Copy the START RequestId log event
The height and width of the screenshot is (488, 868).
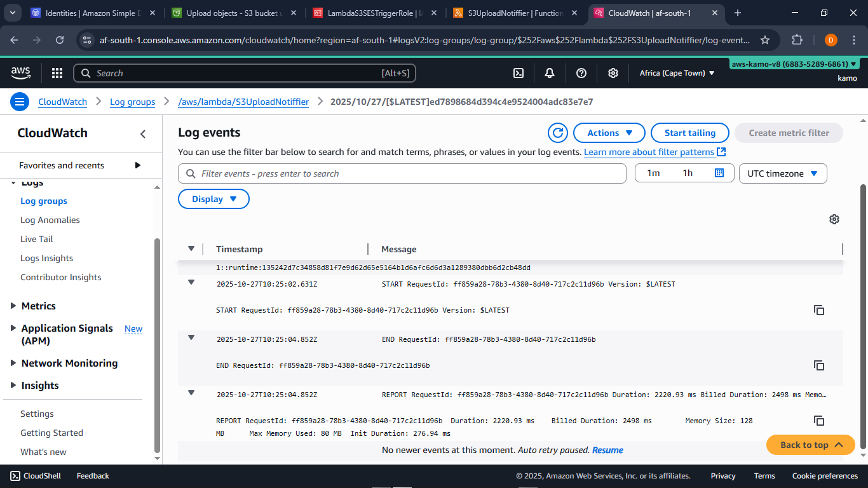(819, 310)
